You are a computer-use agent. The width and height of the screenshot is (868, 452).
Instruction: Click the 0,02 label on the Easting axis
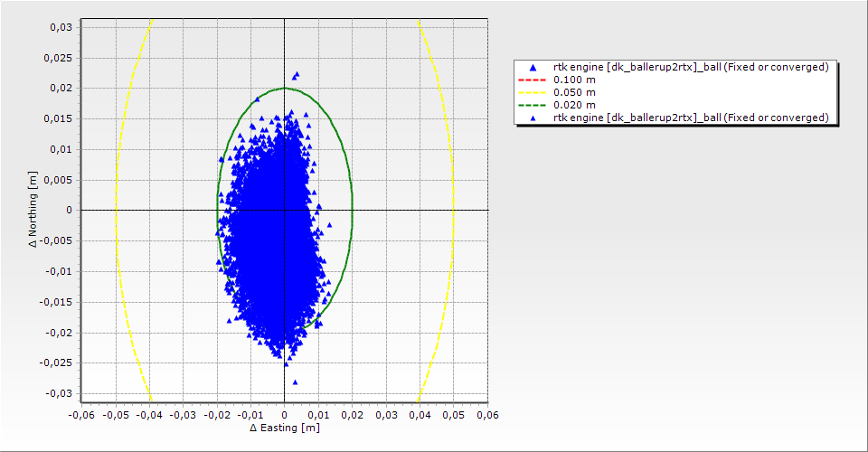coord(352,415)
